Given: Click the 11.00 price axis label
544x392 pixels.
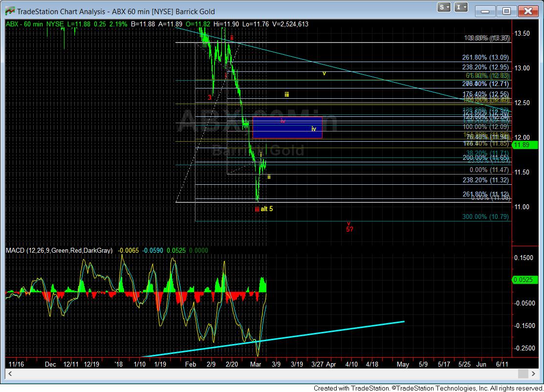Looking at the screenshot, I should tap(522, 207).
